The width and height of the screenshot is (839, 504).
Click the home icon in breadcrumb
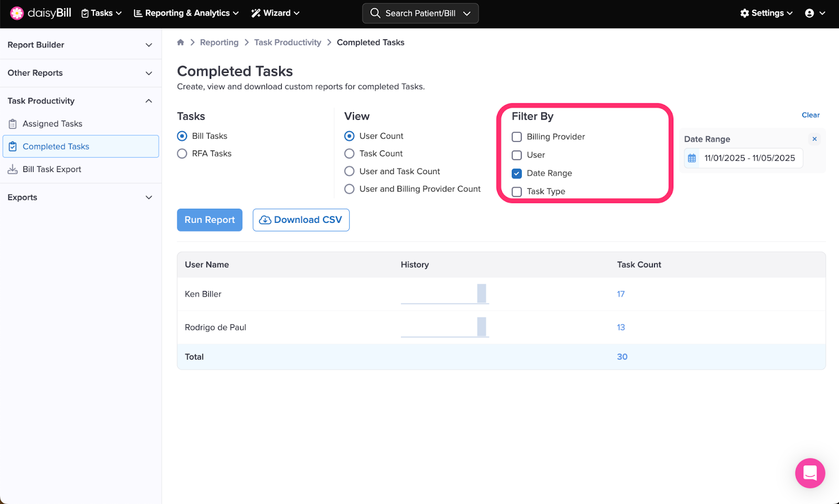180,42
